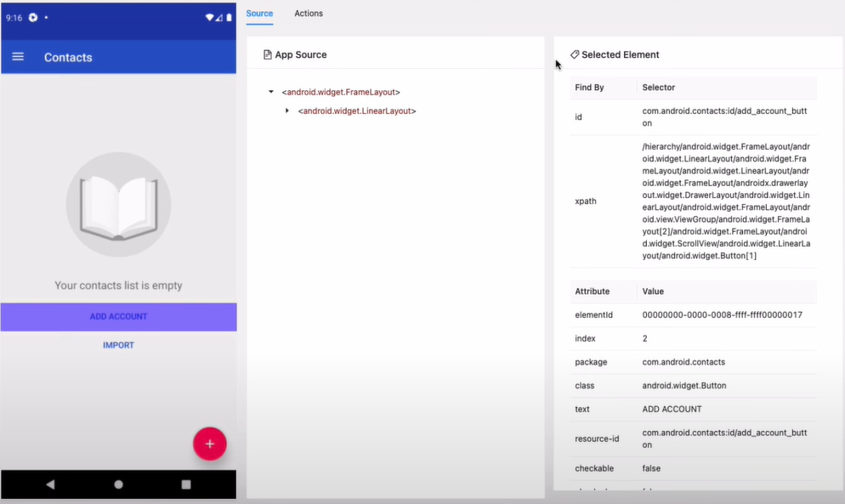Screen dimensions: 845x504
Task: Click the Selector column header
Action: (x=658, y=88)
